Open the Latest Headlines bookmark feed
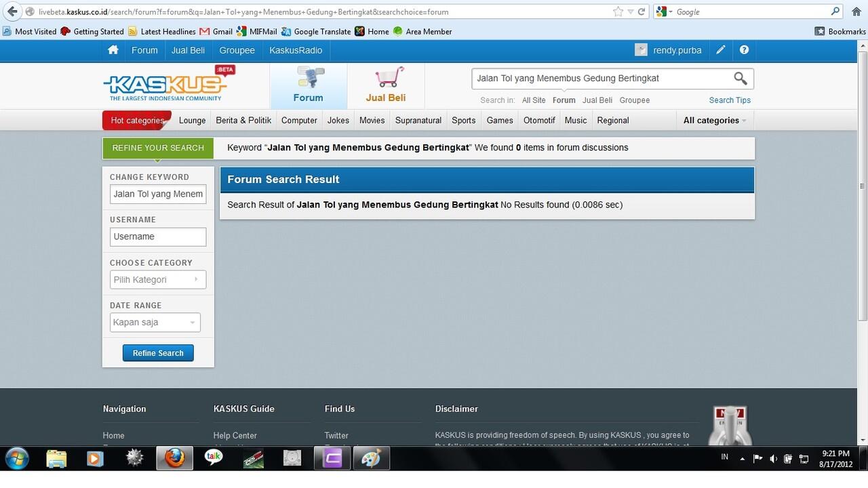 [161, 31]
